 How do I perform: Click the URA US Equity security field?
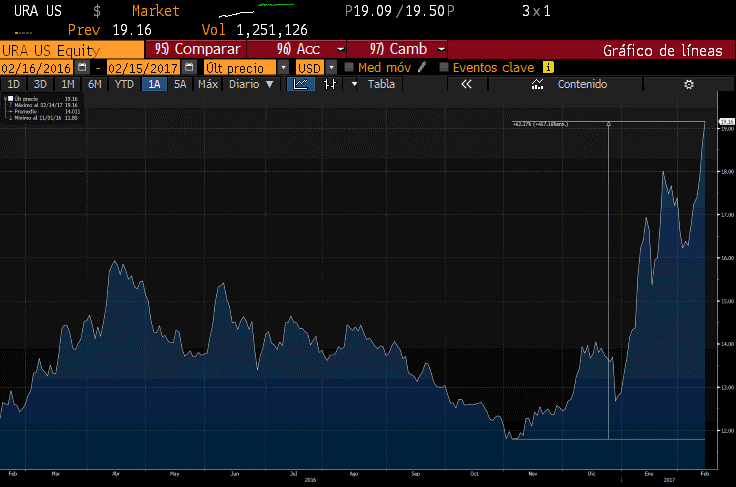(x=72, y=50)
